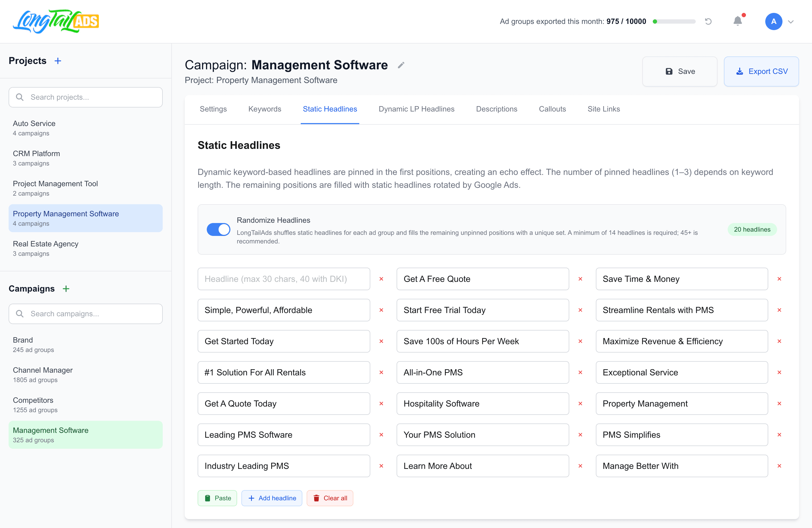Clear all static headlines
This screenshot has height=528, width=812.
coord(329,498)
